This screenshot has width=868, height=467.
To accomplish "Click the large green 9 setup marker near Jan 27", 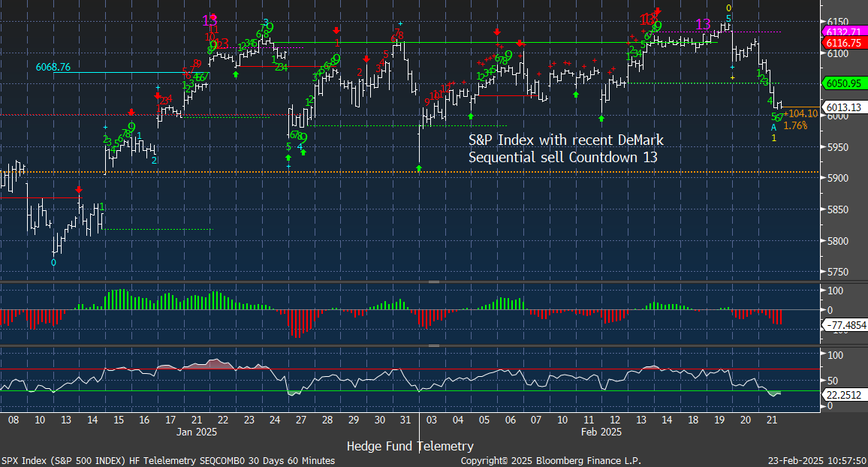I will 303,138.
